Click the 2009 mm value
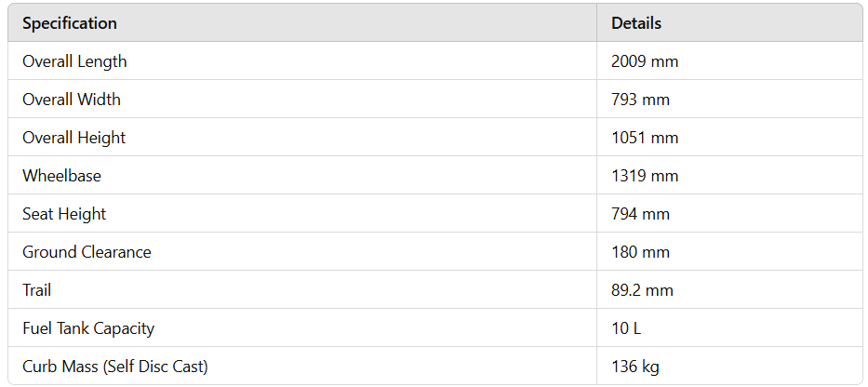 click(x=645, y=61)
